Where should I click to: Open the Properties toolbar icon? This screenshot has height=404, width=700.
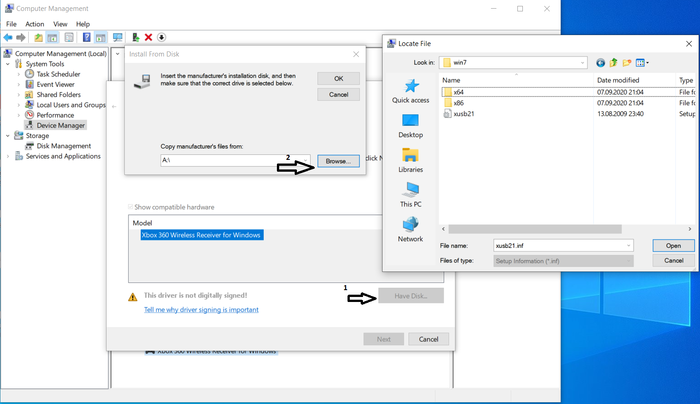click(69, 37)
